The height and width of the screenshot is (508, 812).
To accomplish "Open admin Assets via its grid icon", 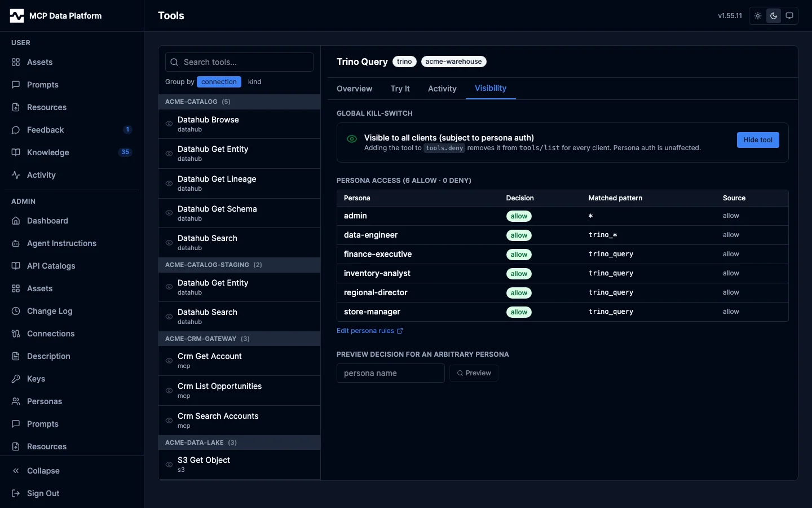I will pyautogui.click(x=16, y=288).
